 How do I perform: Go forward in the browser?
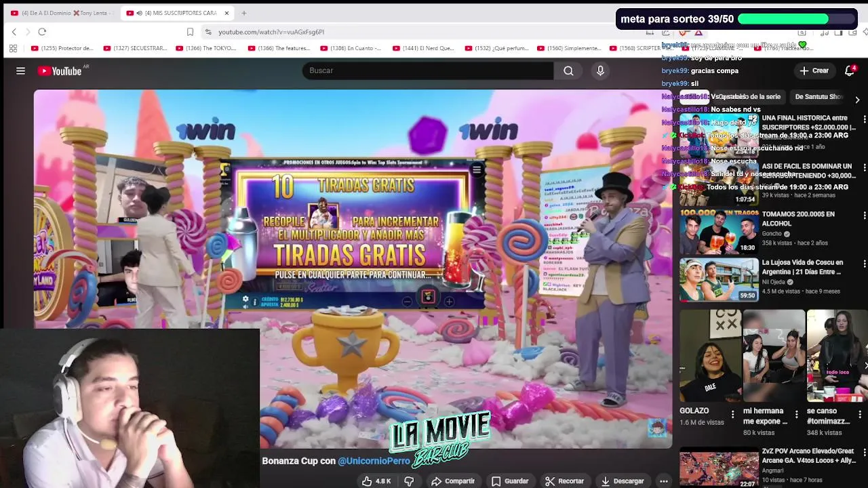tap(28, 32)
